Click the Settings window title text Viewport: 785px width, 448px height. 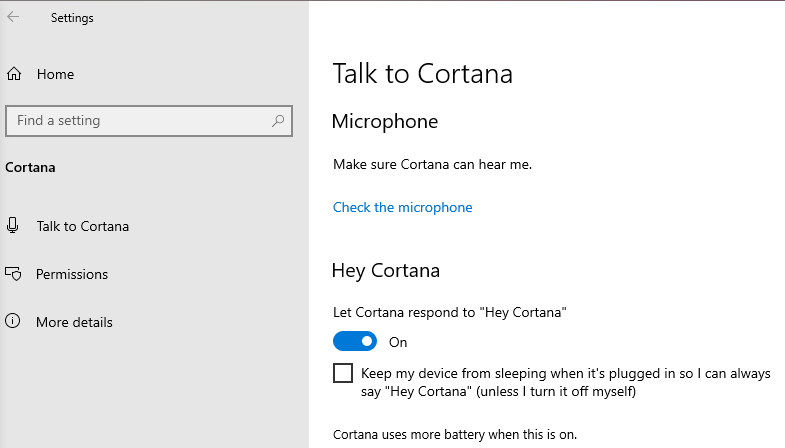click(x=72, y=18)
